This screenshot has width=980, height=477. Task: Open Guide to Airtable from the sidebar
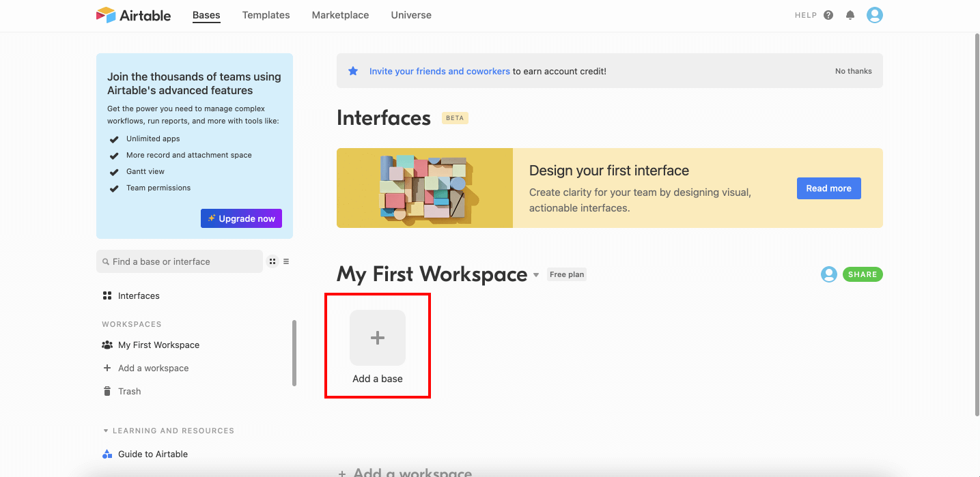153,454
